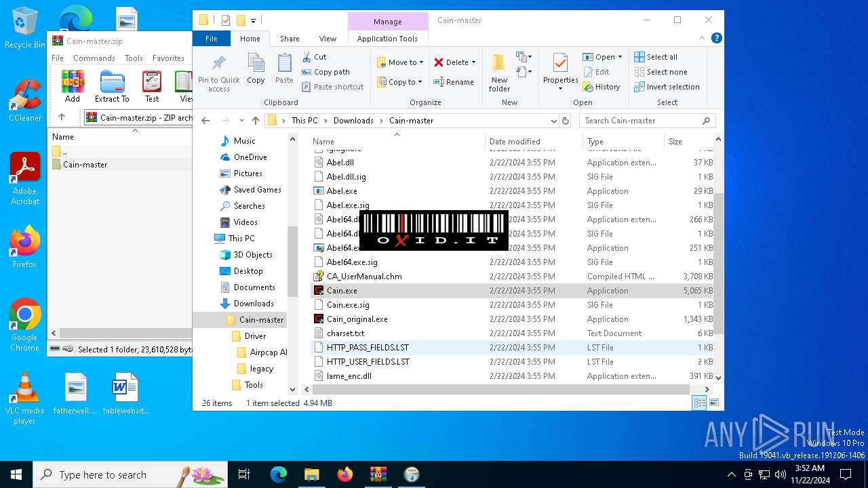Click the file list horizontal scrollbar
Screen dimensions: 868x488
(x=500, y=389)
